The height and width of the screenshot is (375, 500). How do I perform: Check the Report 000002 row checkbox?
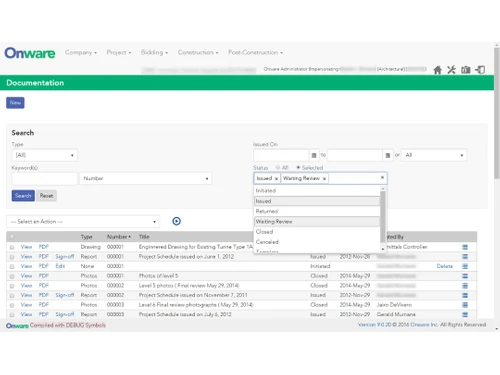click(x=12, y=296)
